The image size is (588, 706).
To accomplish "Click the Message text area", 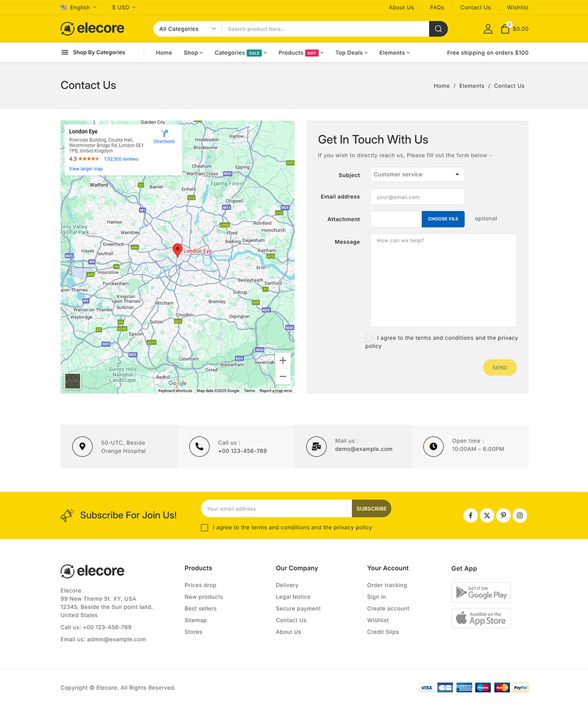I will pos(443,280).
